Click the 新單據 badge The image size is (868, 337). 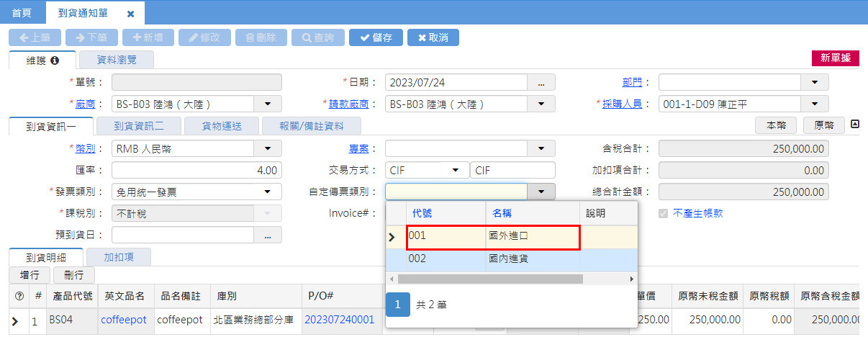click(835, 58)
